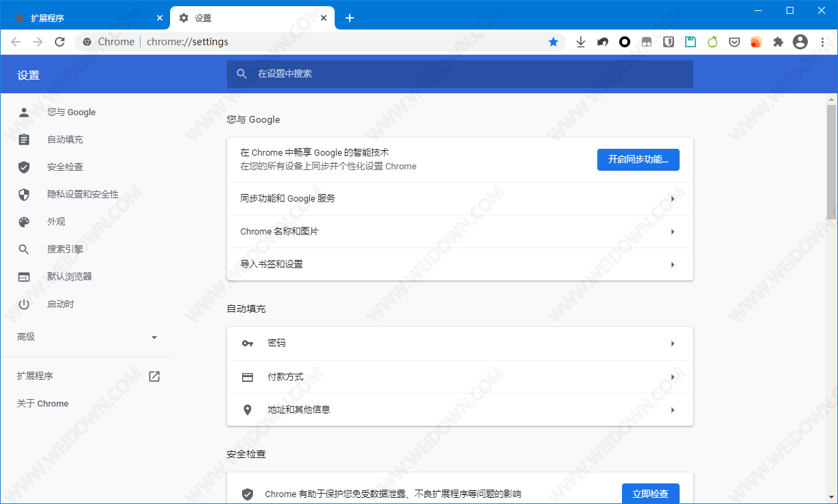Open the 同步功能和 Google 服务 row arrow
838x504 pixels.
tap(673, 199)
